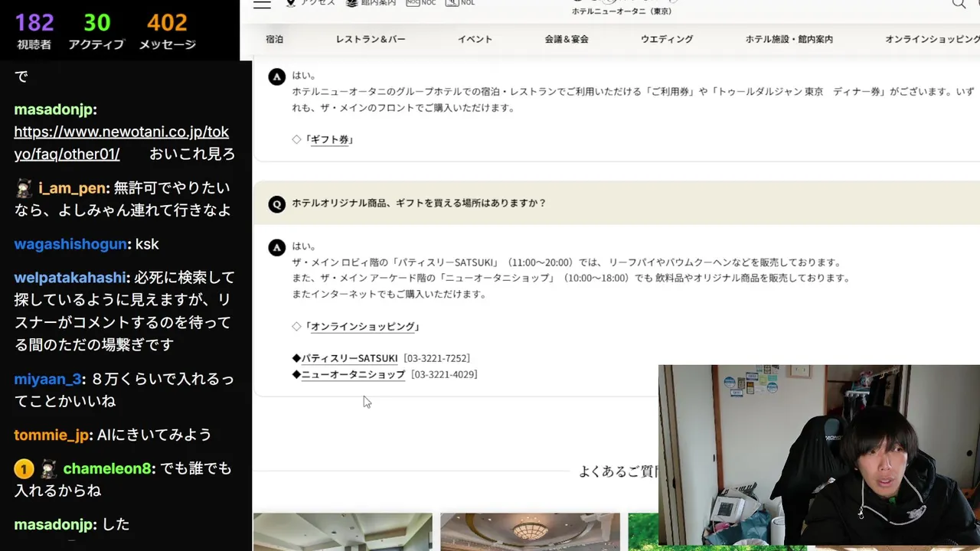This screenshot has width=980, height=551.
Task: Open the オンラインショッピング navigation tab
Action: [933, 39]
